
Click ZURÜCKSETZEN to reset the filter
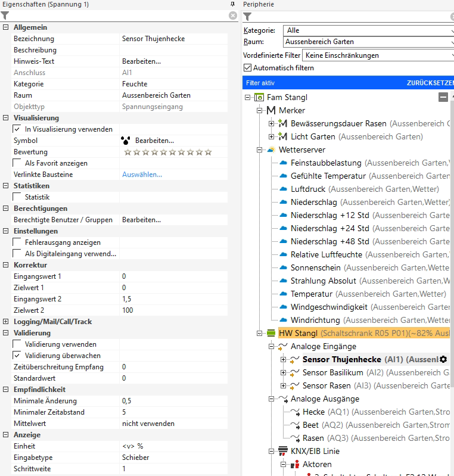430,83
